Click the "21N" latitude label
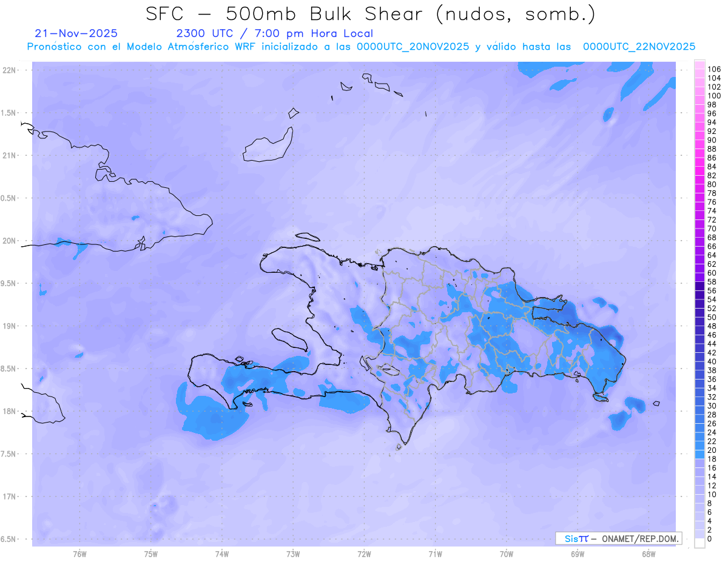This screenshot has width=728, height=562. click(9, 156)
